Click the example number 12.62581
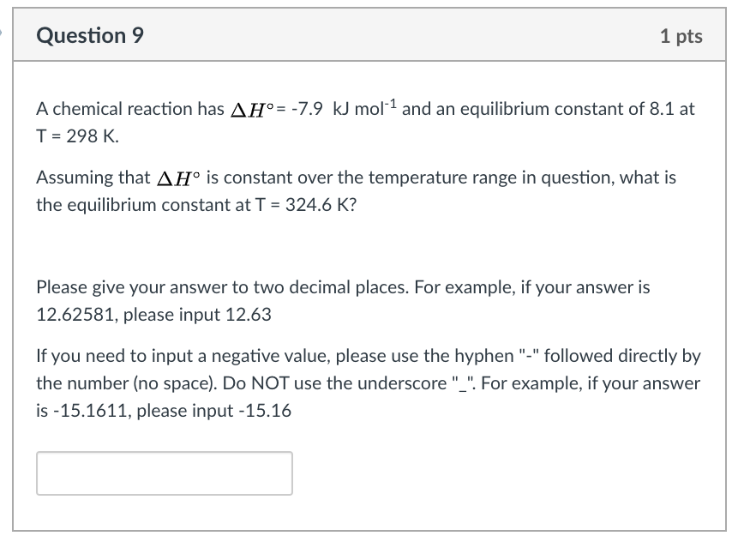756x542 pixels. (74, 315)
